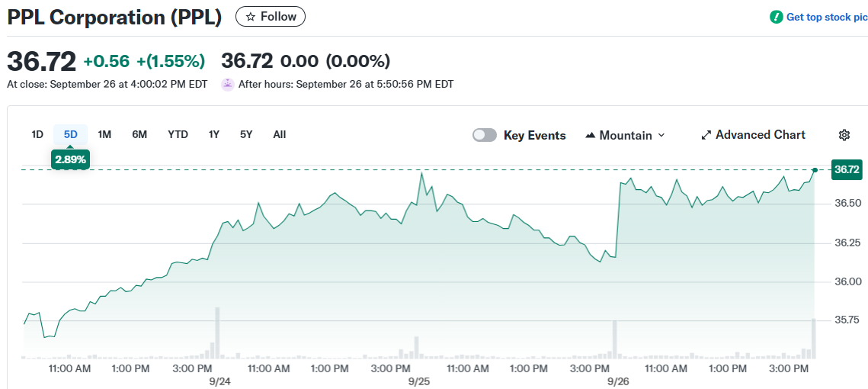The image size is (868, 389).
Task: Click the 9/24 date label
Action: coord(220,382)
